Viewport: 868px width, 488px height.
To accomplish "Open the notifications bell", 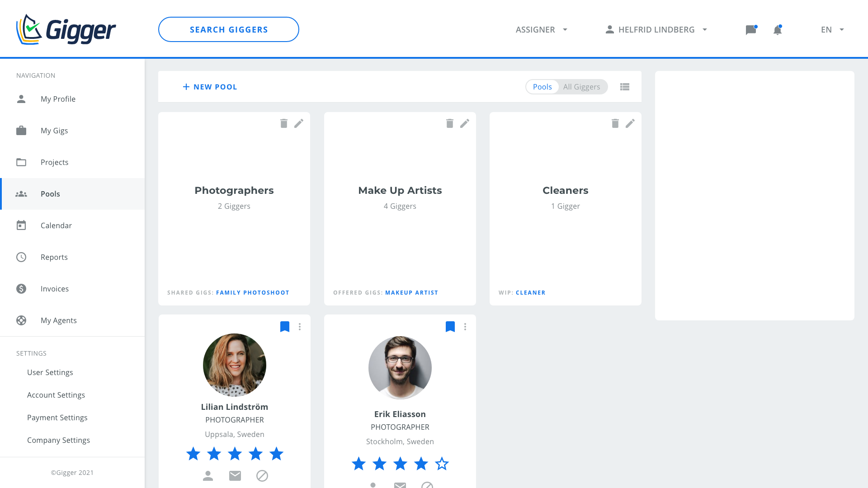I will 778,30.
